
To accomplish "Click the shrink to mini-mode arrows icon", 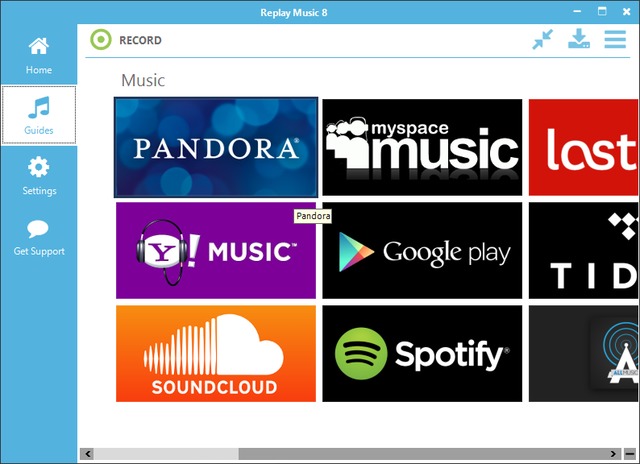I will [542, 40].
